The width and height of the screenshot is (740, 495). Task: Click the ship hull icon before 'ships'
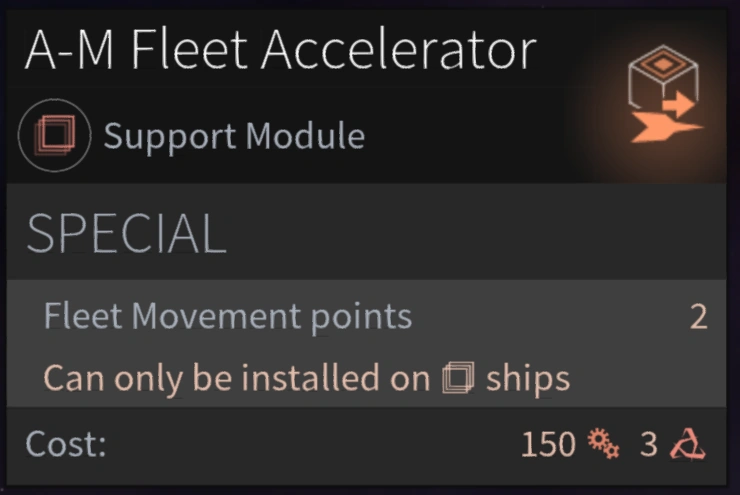click(458, 378)
